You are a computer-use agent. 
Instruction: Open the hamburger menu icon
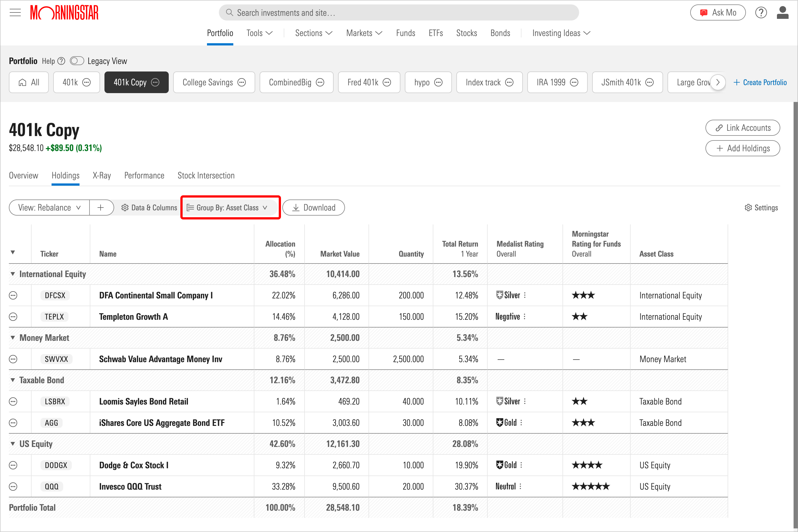tap(15, 12)
